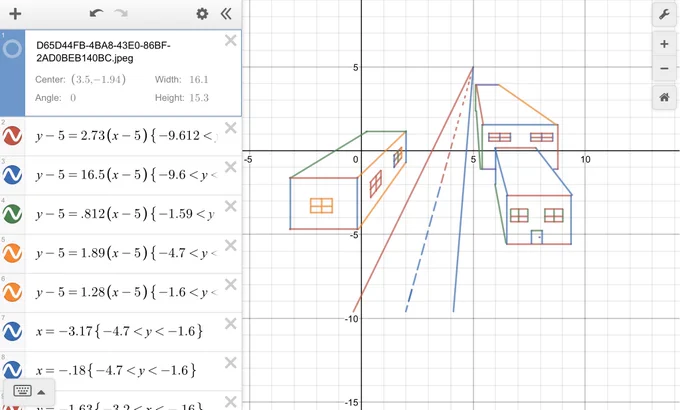Select the image file name text

click(x=103, y=52)
